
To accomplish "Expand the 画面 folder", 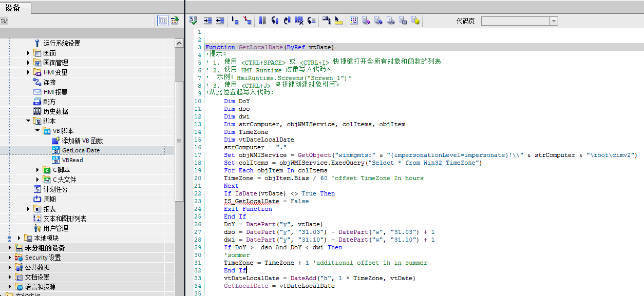I will click(x=28, y=53).
